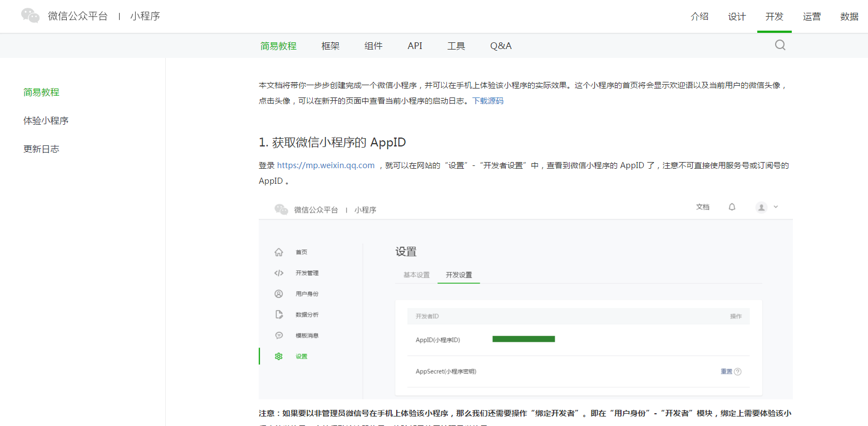Viewport: 868px width, 426px height.
Task: Click the WeChat logo in the page header
Action: [31, 16]
